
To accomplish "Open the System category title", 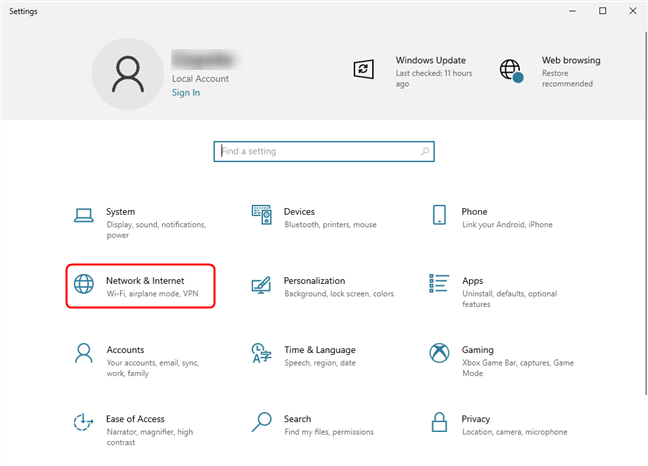I will click(x=121, y=212).
